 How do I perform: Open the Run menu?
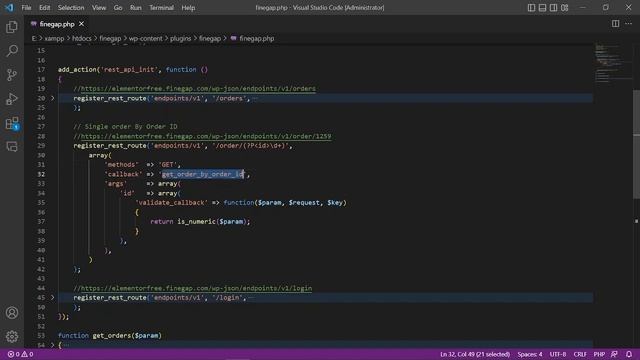click(x=136, y=8)
